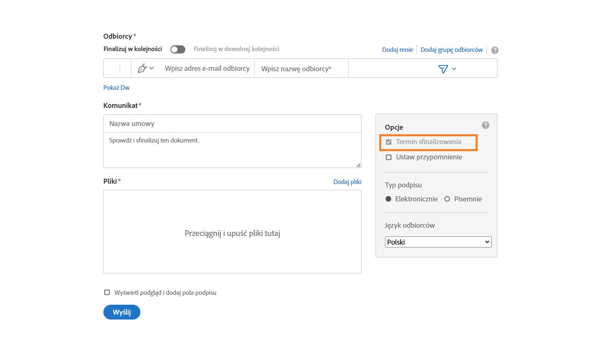Click the Pokaż Dw link
This screenshot has height=364, width=595.
[x=117, y=88]
